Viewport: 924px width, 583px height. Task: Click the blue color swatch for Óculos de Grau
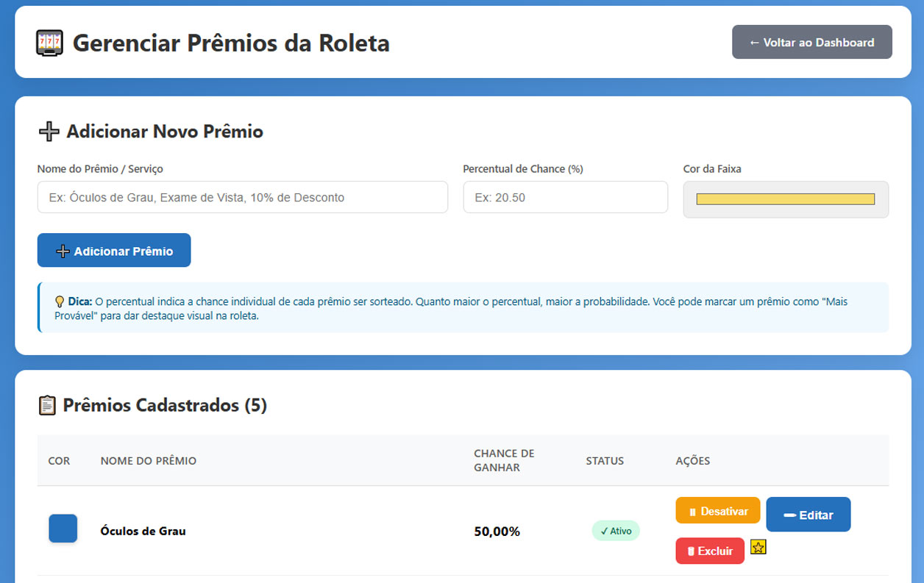(x=63, y=529)
